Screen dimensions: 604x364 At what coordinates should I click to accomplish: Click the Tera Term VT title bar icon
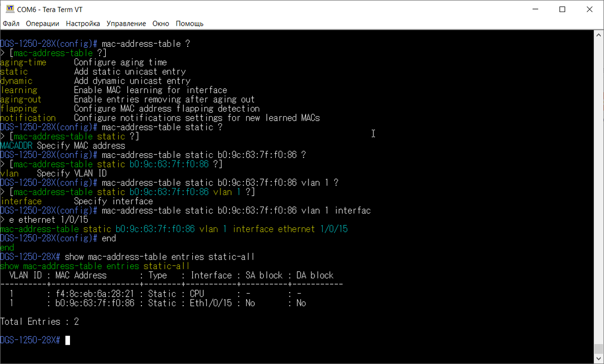click(x=10, y=9)
